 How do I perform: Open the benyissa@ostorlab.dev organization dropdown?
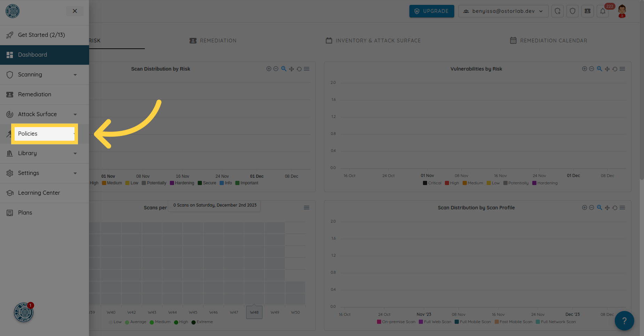503,11
